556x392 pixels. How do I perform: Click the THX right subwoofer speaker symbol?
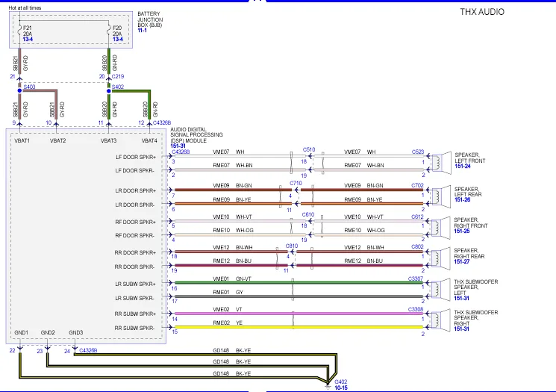[x=442, y=320]
